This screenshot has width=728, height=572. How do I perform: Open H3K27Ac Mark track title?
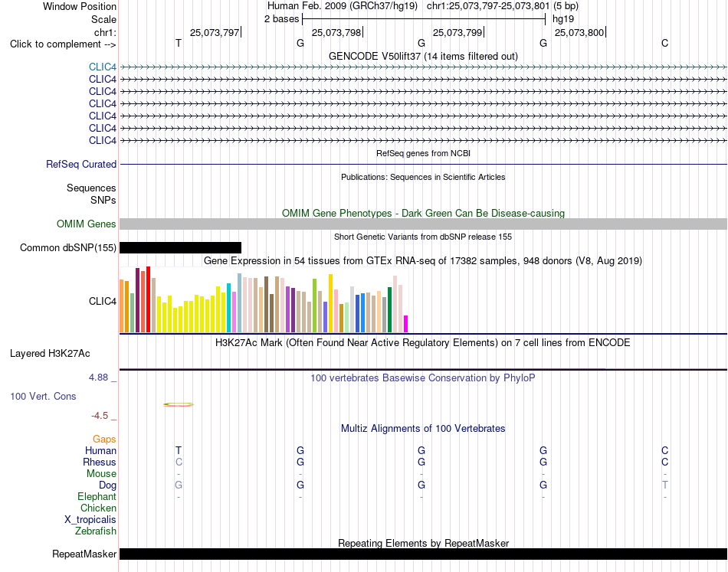pyautogui.click(x=423, y=343)
